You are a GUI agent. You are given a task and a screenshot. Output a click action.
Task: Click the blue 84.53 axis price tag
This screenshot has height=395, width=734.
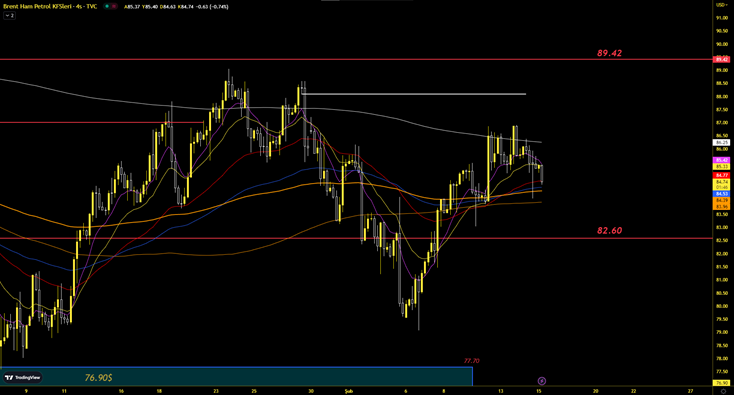(x=721, y=194)
